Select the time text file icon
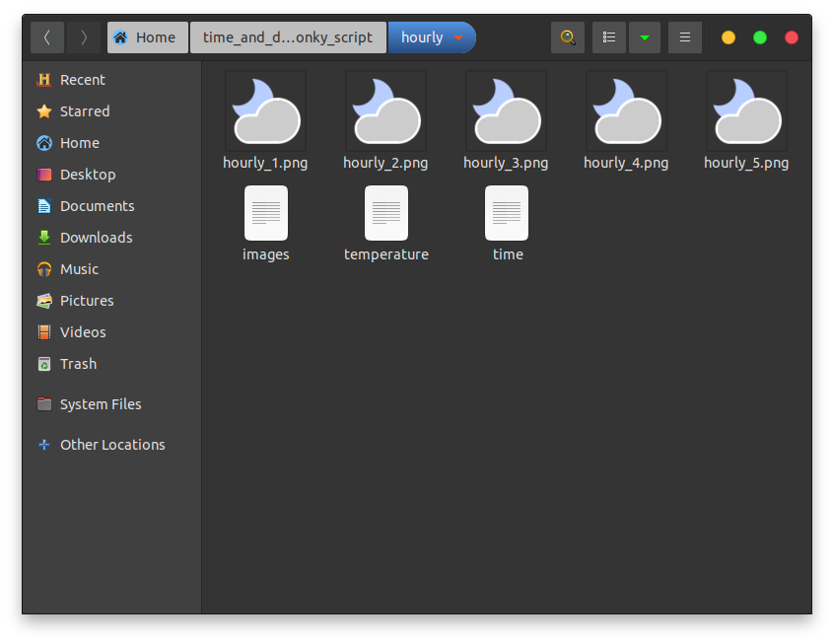 [x=507, y=213]
